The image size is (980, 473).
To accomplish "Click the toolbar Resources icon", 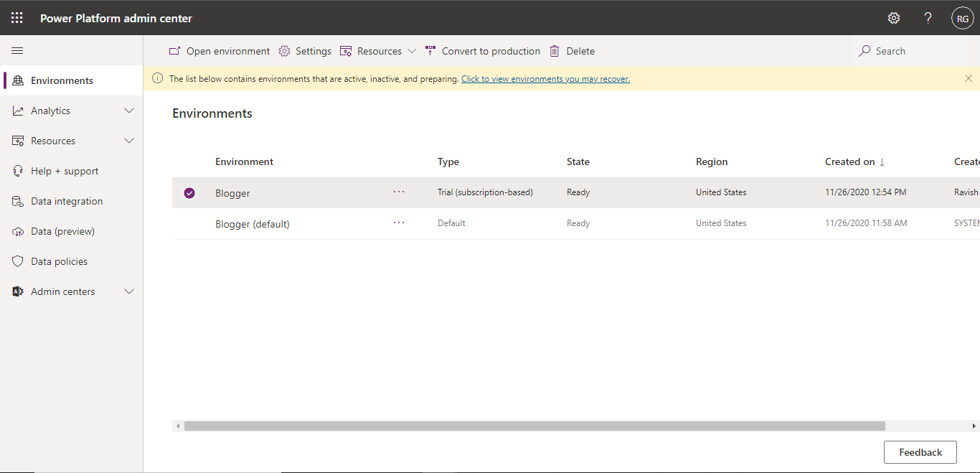I will [x=346, y=51].
